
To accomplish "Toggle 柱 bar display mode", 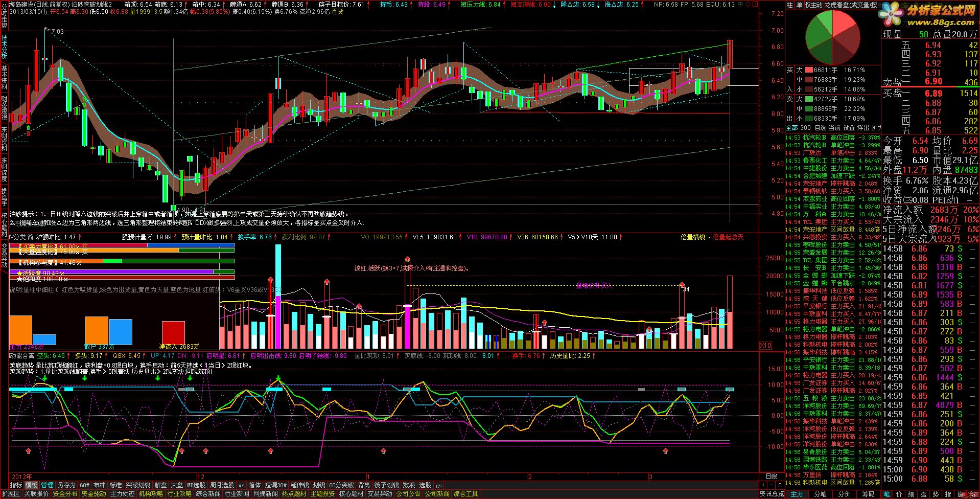I will coord(790,5).
